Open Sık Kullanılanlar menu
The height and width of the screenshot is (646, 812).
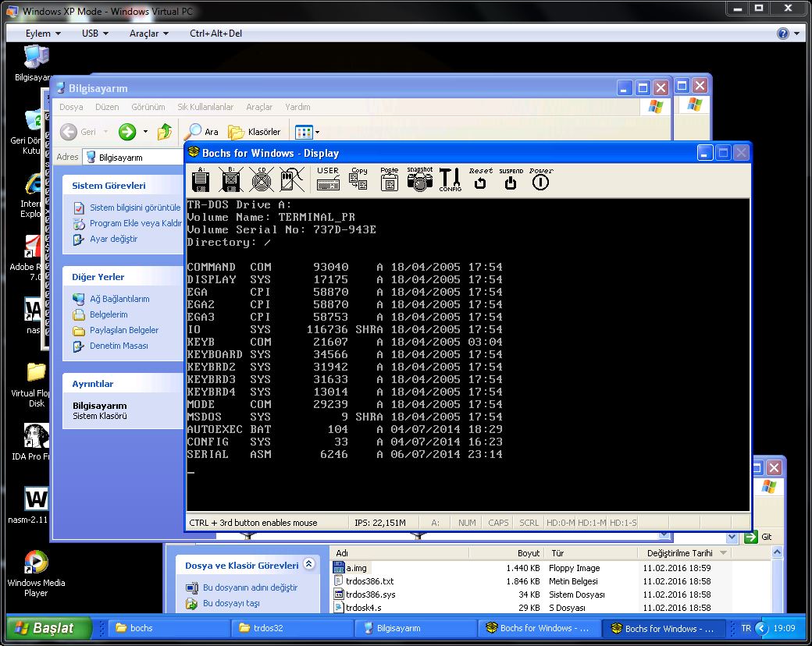[x=205, y=107]
